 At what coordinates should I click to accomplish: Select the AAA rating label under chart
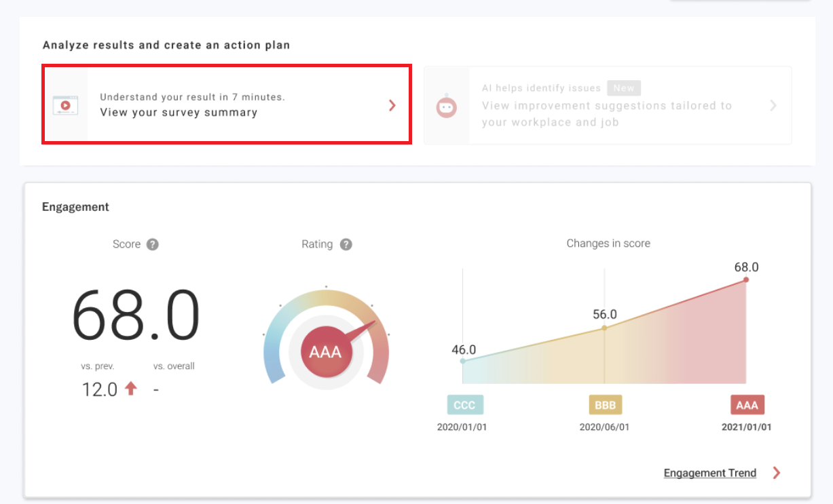(x=747, y=405)
